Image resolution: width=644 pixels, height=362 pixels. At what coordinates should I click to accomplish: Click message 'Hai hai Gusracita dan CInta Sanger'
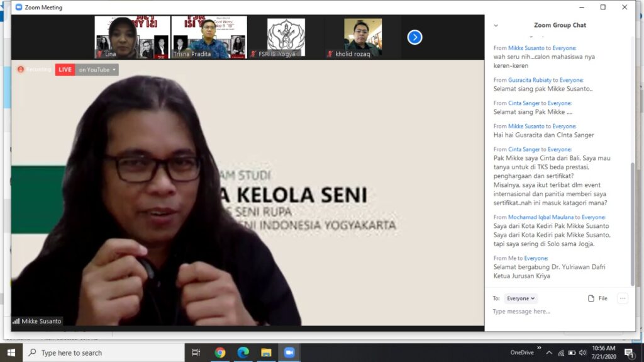pyautogui.click(x=543, y=135)
